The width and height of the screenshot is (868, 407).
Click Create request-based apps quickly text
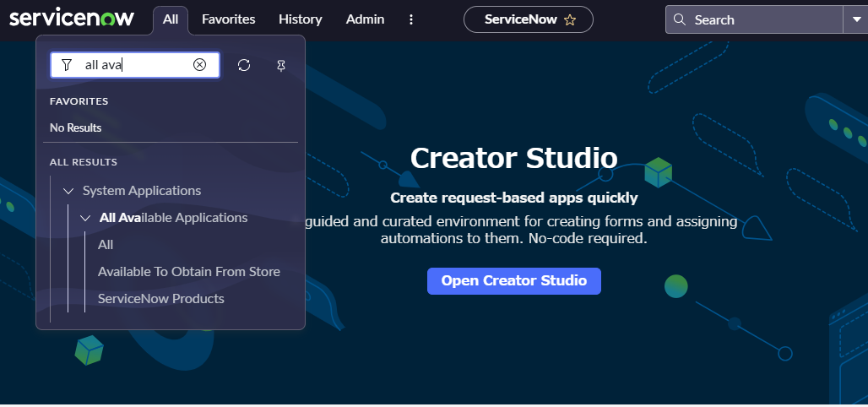513,198
